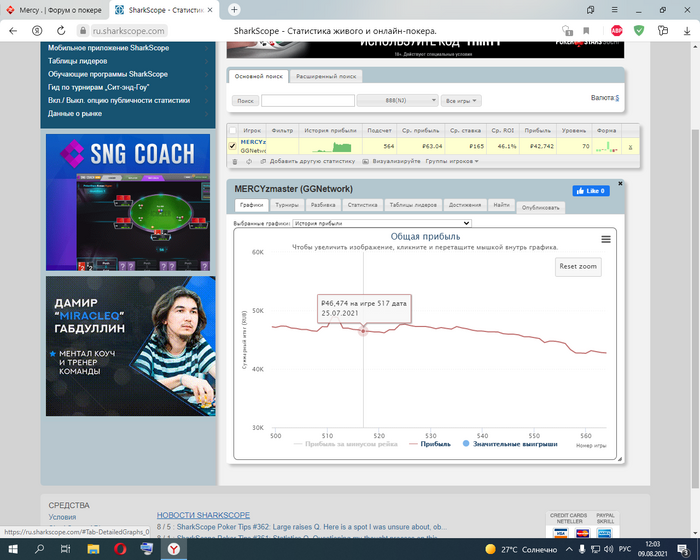Refresh statistics with the circular arrows icon
Screen dimensions: 700x560
point(249,162)
